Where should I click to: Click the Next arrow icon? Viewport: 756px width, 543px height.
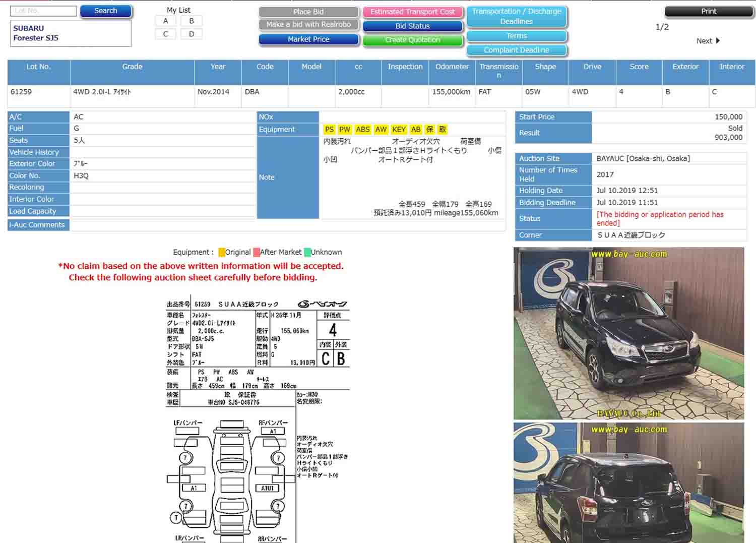point(718,41)
